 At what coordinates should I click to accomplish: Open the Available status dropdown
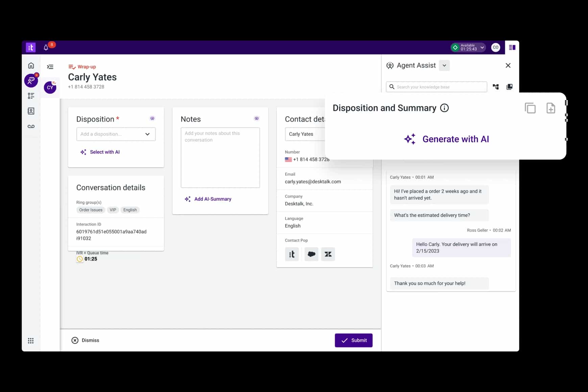468,48
